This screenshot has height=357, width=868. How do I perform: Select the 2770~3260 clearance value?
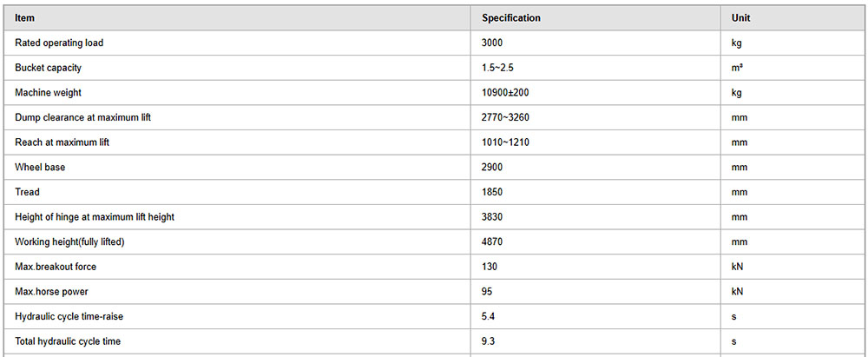pyautogui.click(x=506, y=117)
